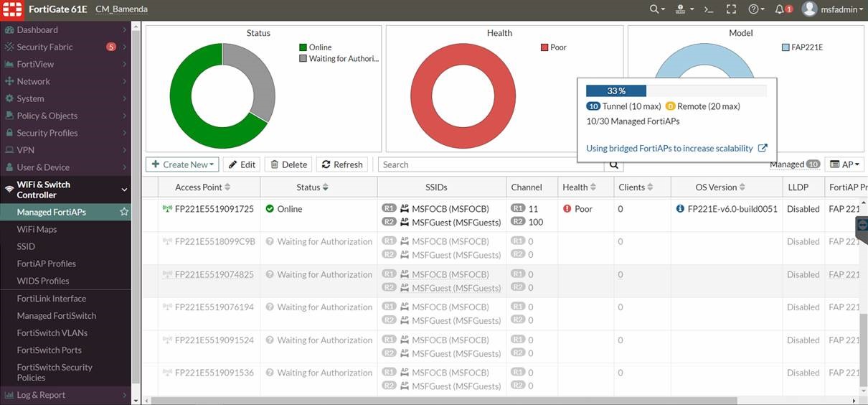This screenshot has width=868, height=405.
Task: Sort by Status column arrows
Action: tap(325, 187)
